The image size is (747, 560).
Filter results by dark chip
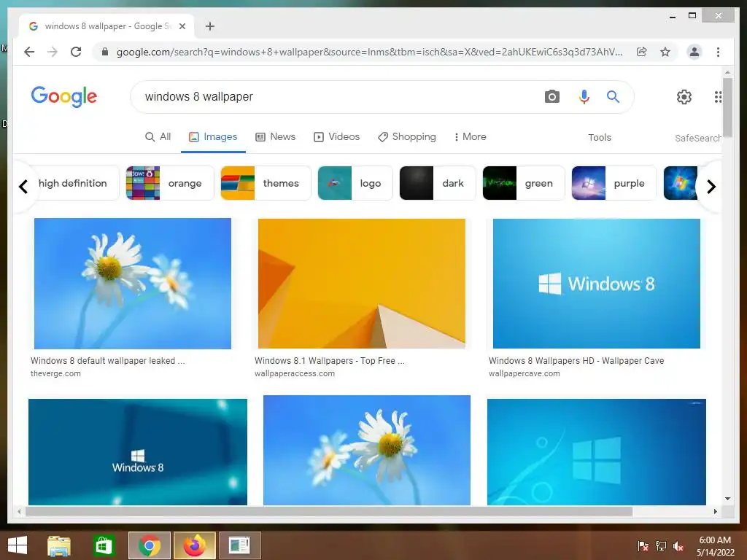coord(438,183)
